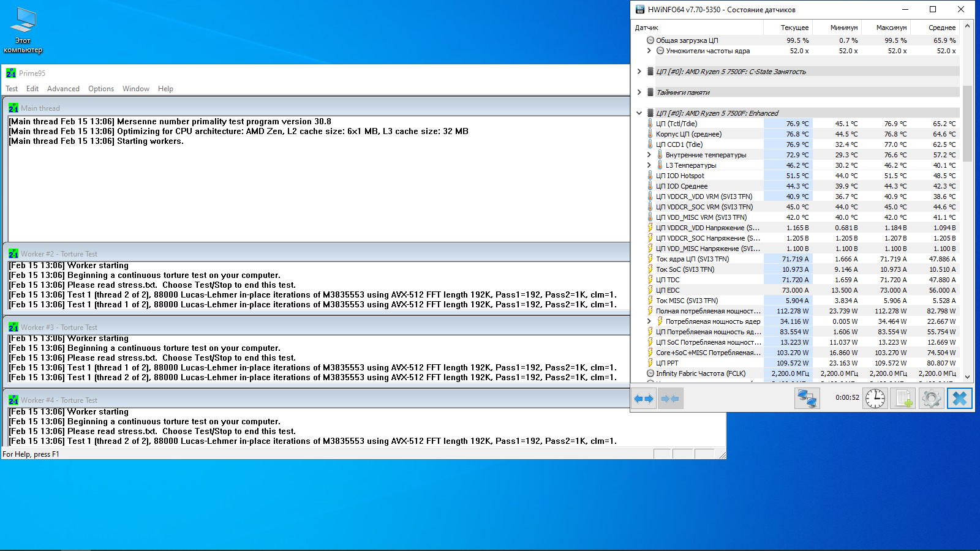Click thermometer icon beside ЦП IOD Hotspot
The height and width of the screenshot is (551, 980).
pos(650,176)
